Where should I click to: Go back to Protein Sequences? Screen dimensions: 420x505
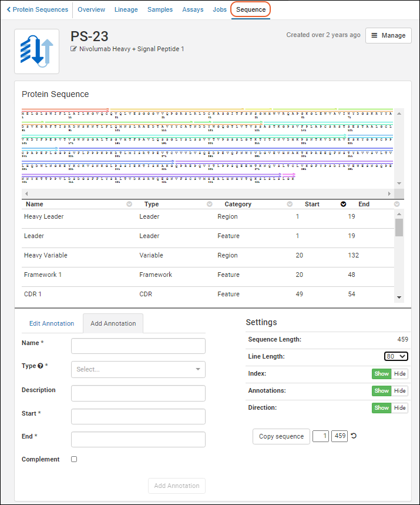(x=37, y=9)
